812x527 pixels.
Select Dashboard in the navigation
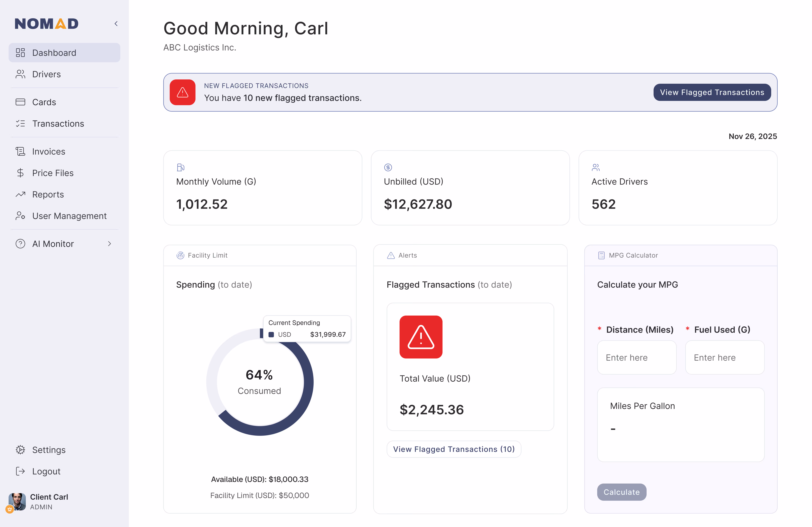(x=54, y=52)
